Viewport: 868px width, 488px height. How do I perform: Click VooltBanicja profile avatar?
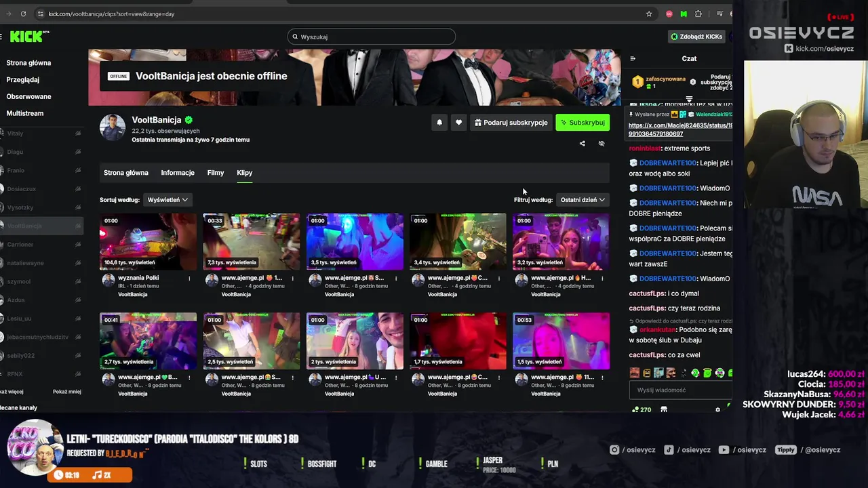point(113,127)
